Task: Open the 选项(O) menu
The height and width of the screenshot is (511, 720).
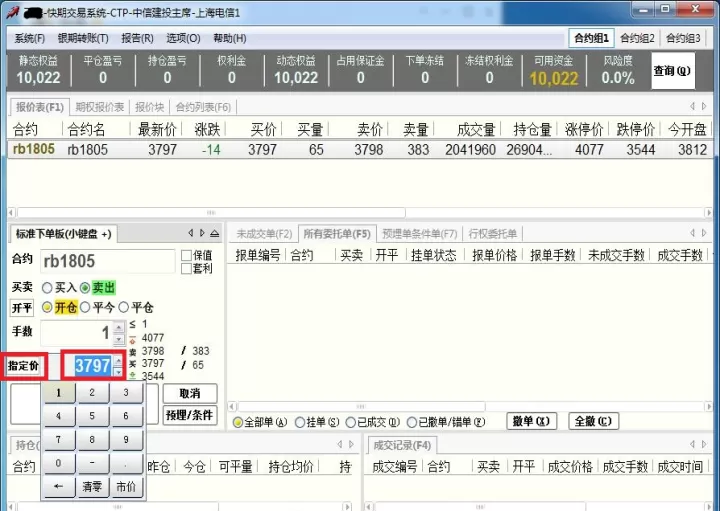Action: (183, 38)
